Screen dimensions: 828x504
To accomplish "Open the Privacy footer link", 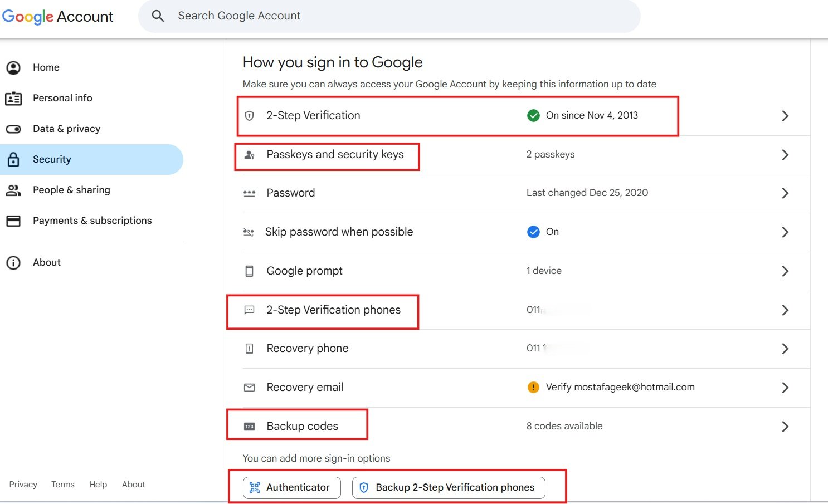I will (x=23, y=485).
